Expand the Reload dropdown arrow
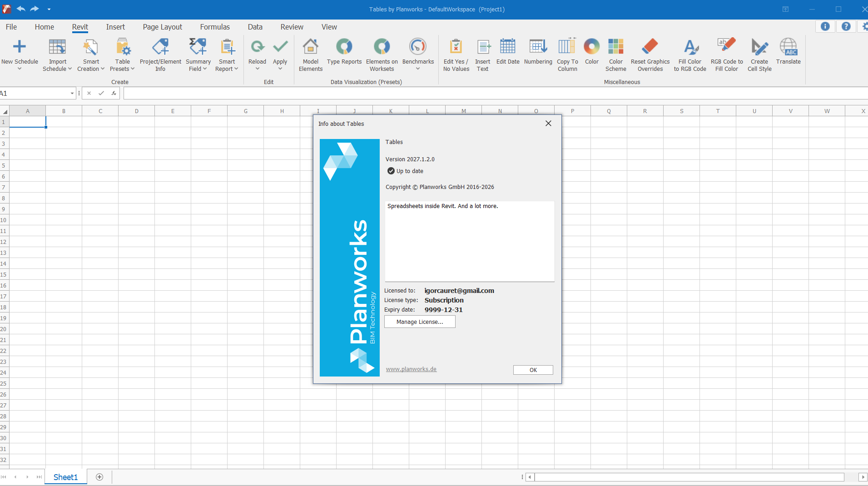 (257, 69)
